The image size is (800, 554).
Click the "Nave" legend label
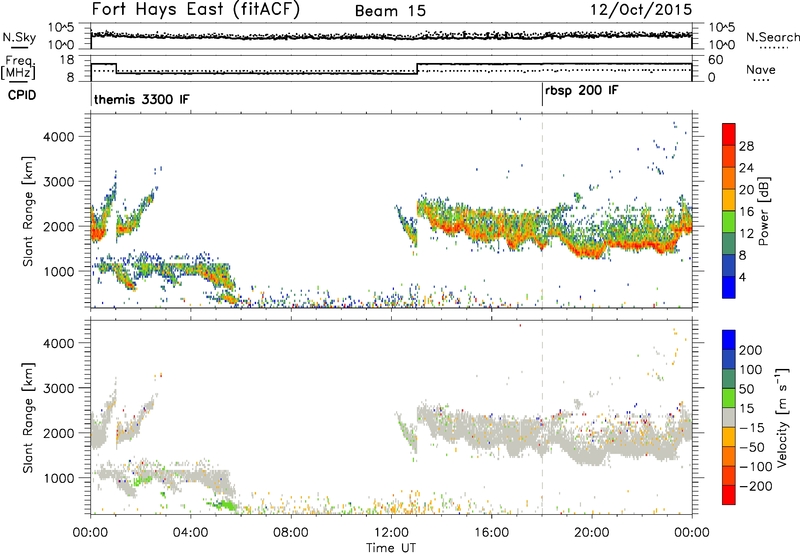click(x=761, y=69)
